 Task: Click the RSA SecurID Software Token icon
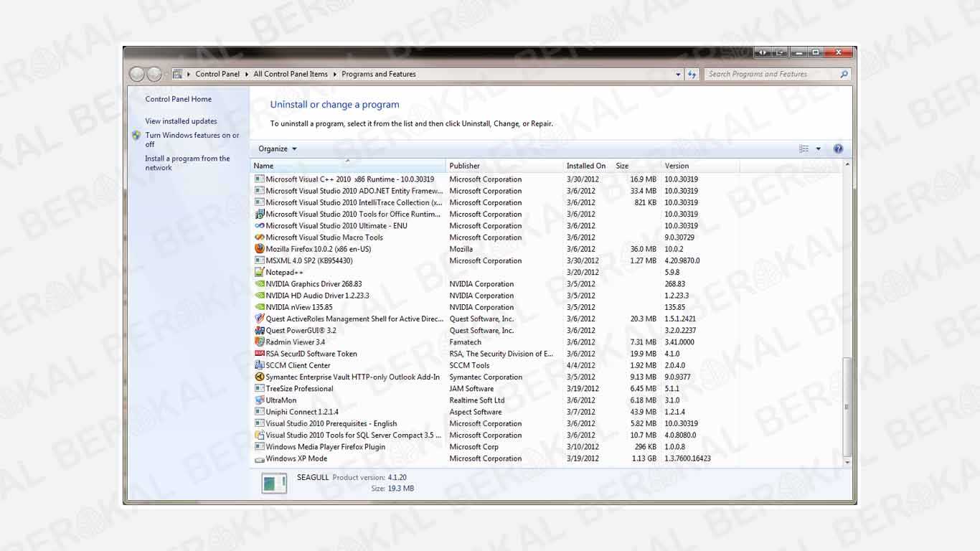260,354
